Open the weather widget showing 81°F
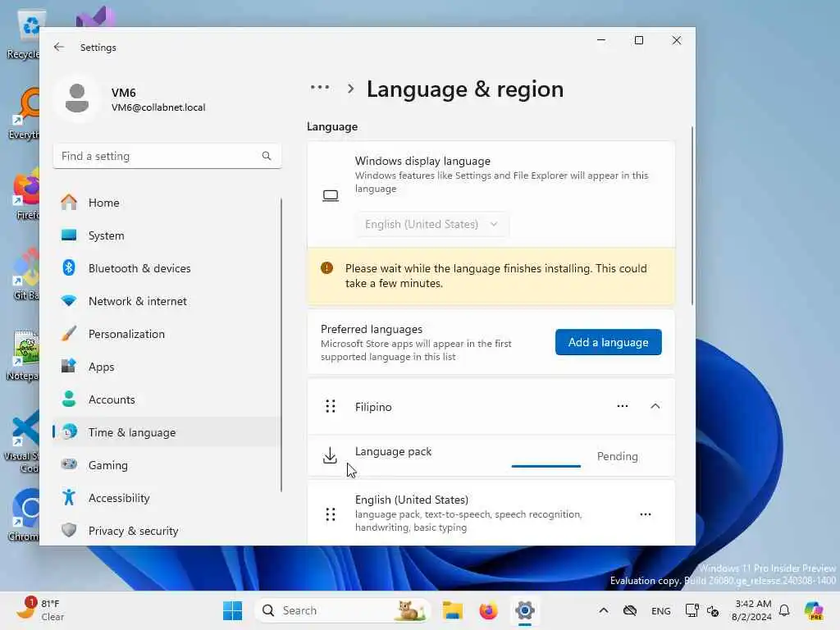This screenshot has height=630, width=840. [39, 610]
